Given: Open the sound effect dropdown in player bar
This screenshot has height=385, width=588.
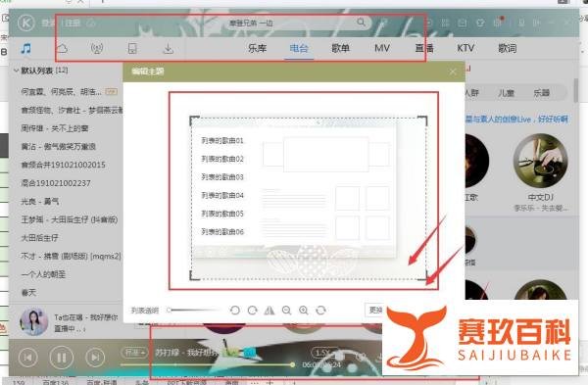Looking at the screenshot, I should click(134, 353).
